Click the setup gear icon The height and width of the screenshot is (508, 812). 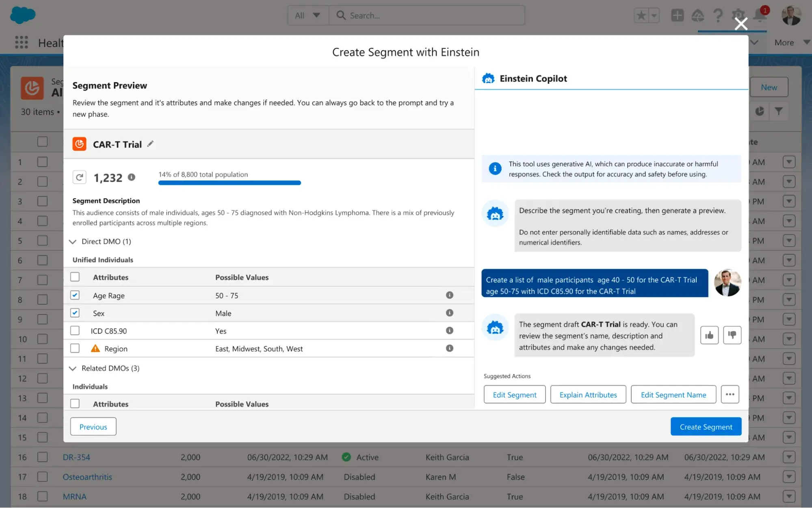pos(739,15)
